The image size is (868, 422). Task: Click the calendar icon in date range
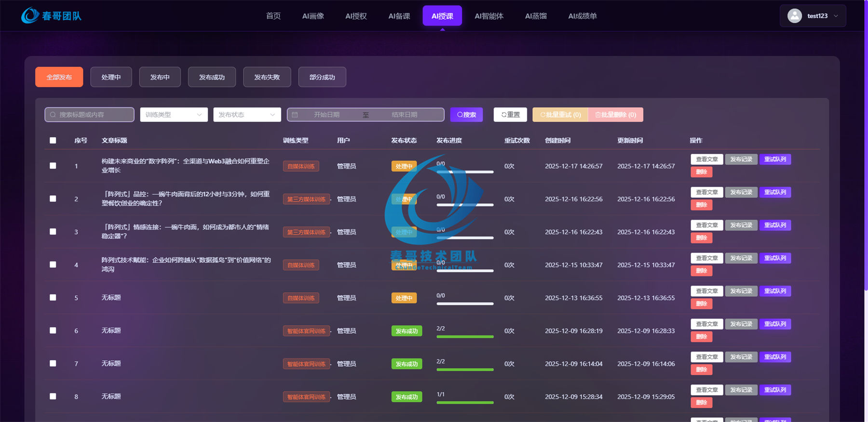point(295,115)
